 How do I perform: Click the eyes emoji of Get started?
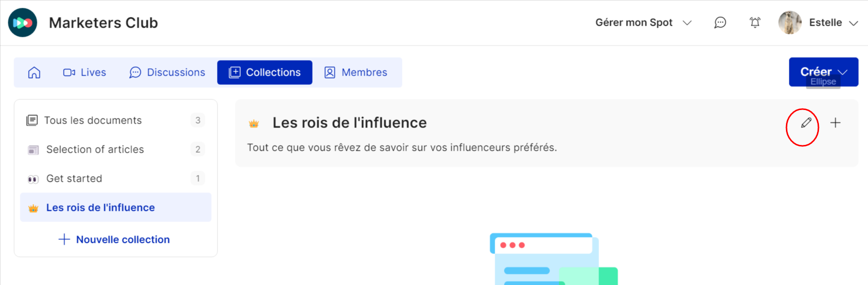point(33,179)
